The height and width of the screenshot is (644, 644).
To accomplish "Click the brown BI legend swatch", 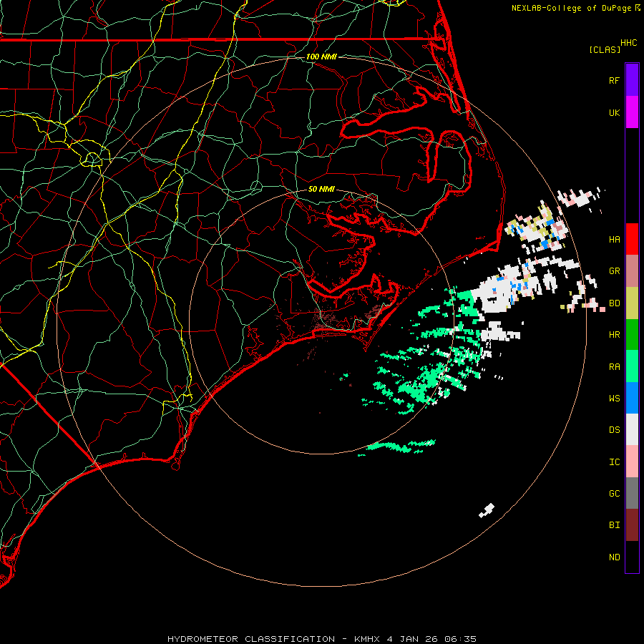I will (x=632, y=525).
